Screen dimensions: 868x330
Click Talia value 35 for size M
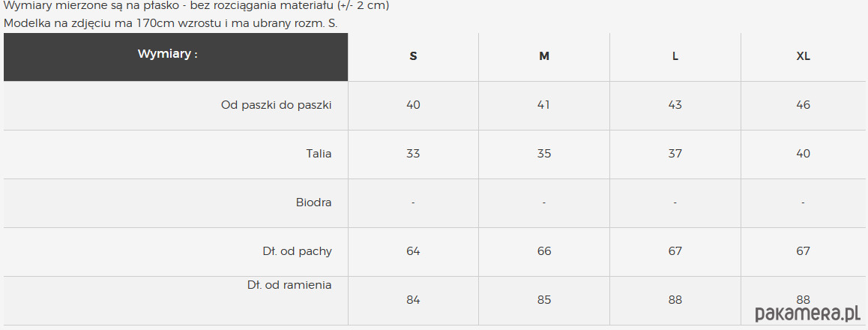click(x=544, y=154)
